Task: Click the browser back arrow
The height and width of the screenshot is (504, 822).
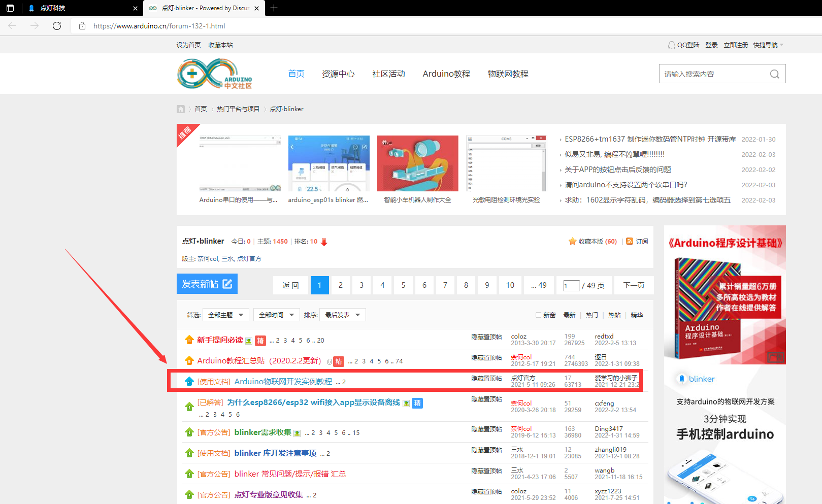Action: 12,26
